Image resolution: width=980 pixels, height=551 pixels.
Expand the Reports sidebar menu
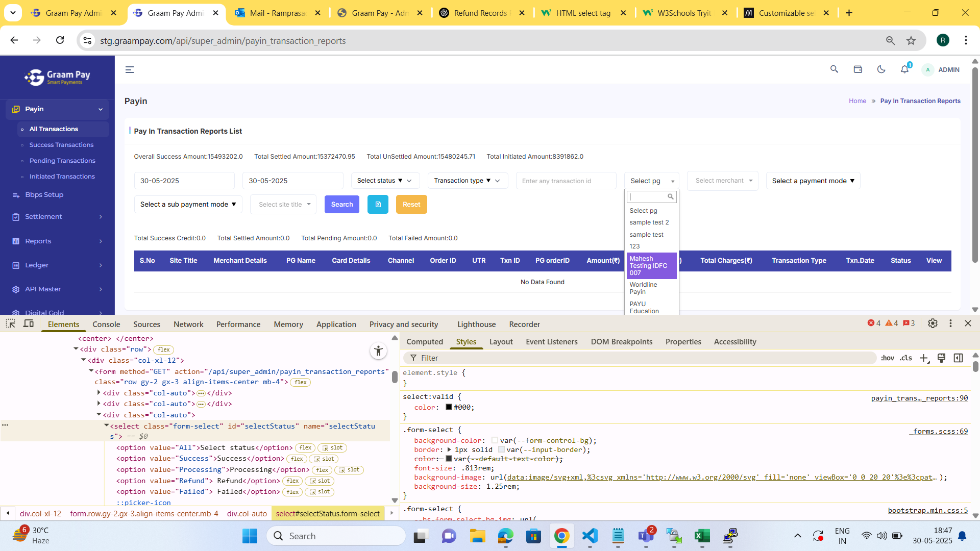click(58, 241)
